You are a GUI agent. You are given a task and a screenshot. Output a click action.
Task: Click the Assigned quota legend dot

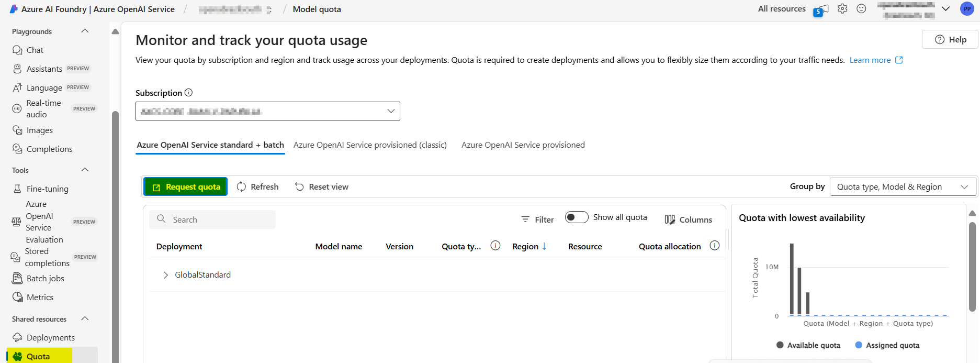[x=858, y=345]
